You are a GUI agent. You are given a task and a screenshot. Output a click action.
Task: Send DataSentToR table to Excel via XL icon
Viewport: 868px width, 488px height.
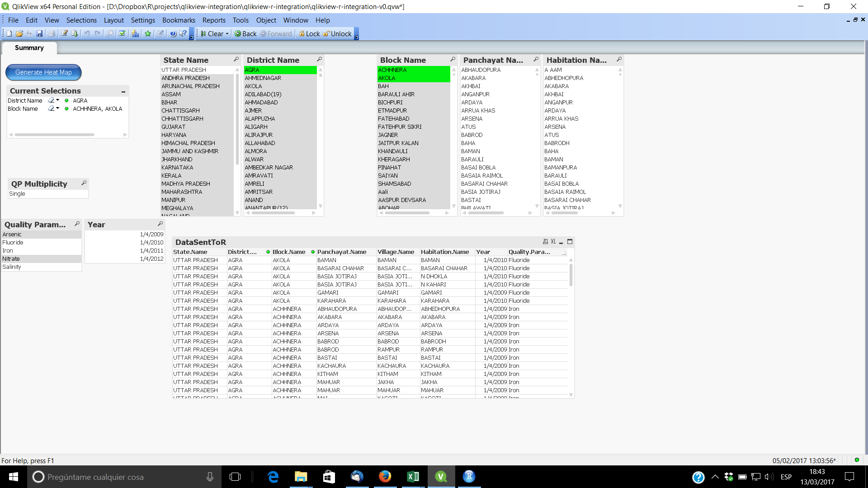coord(553,241)
